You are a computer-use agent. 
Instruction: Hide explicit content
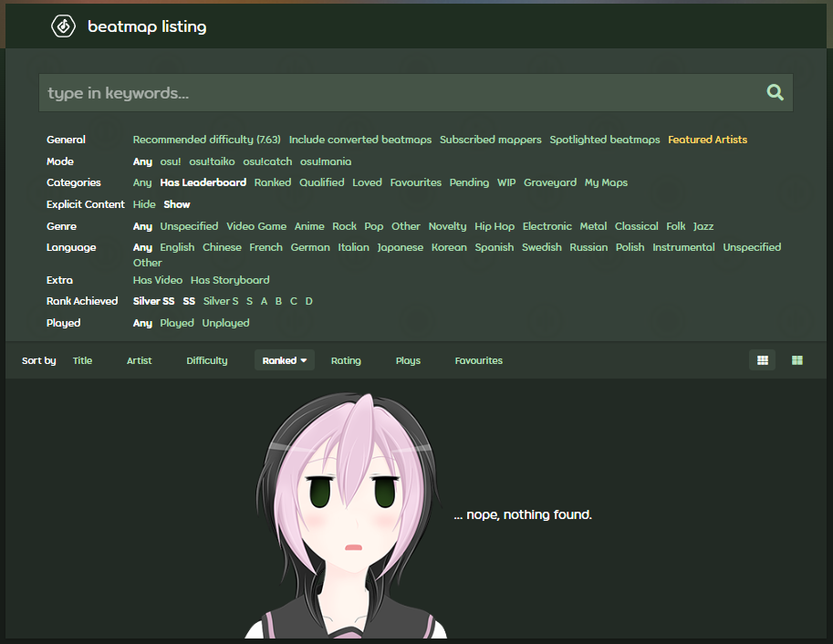coord(144,204)
